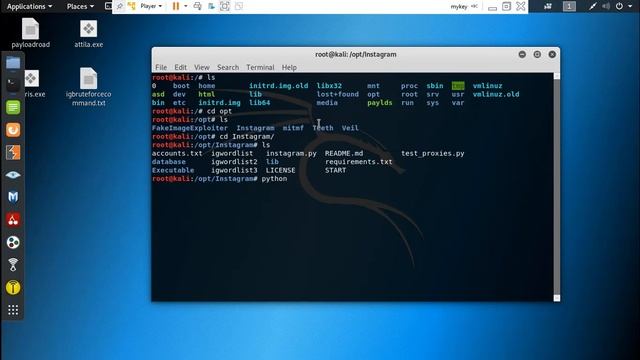This screenshot has height=360, width=640.
Task: Open the Places menu
Action: tap(80, 6)
